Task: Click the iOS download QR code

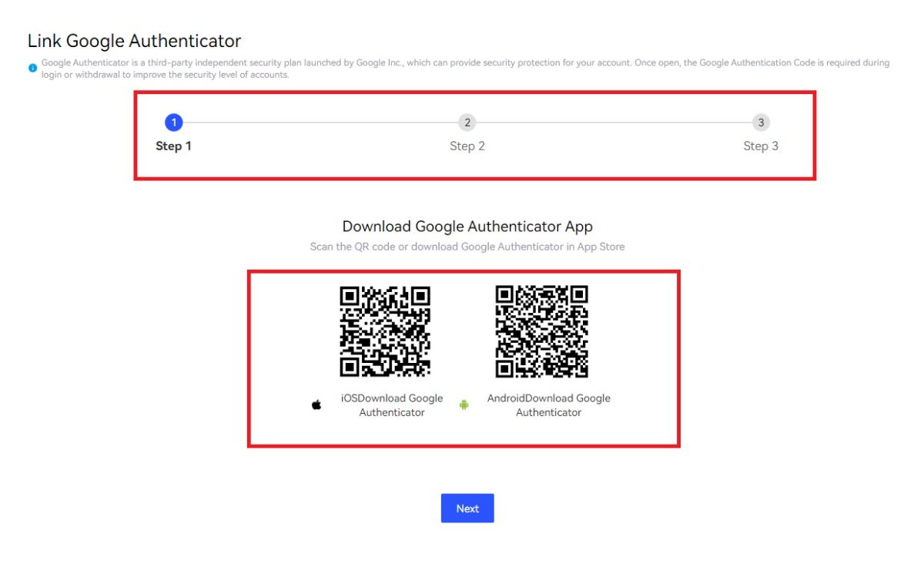Action: (x=385, y=331)
